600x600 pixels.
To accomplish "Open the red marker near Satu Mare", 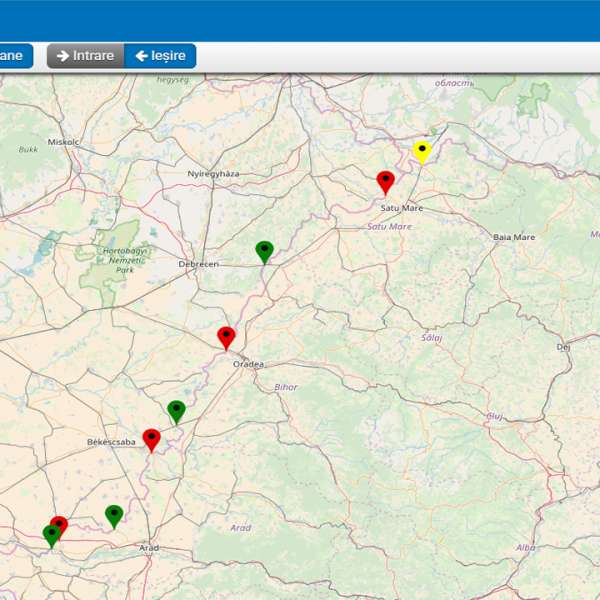I will [385, 183].
